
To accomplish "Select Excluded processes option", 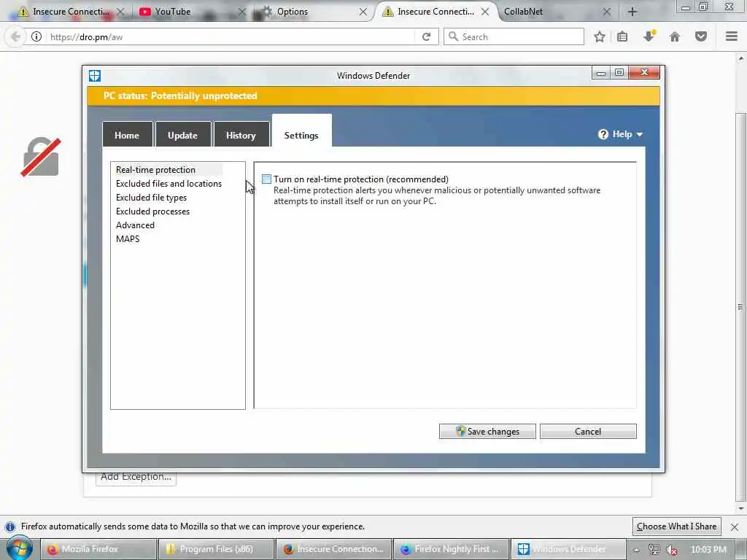I will tap(153, 211).
